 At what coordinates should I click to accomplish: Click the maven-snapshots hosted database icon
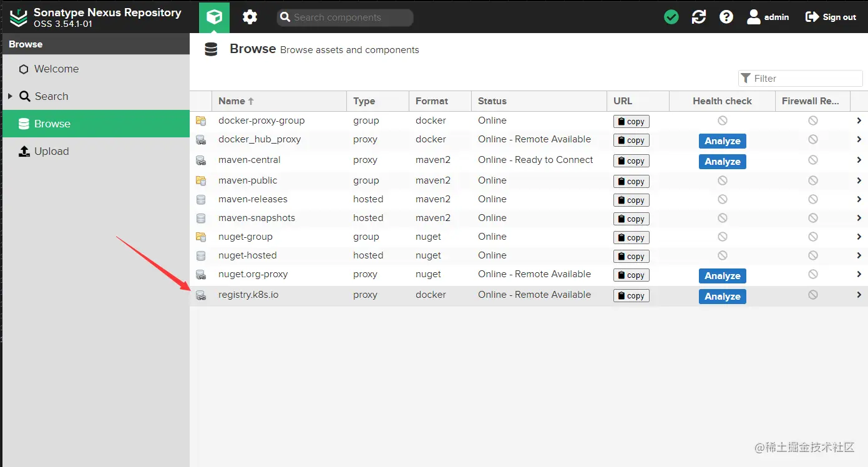[x=201, y=219]
